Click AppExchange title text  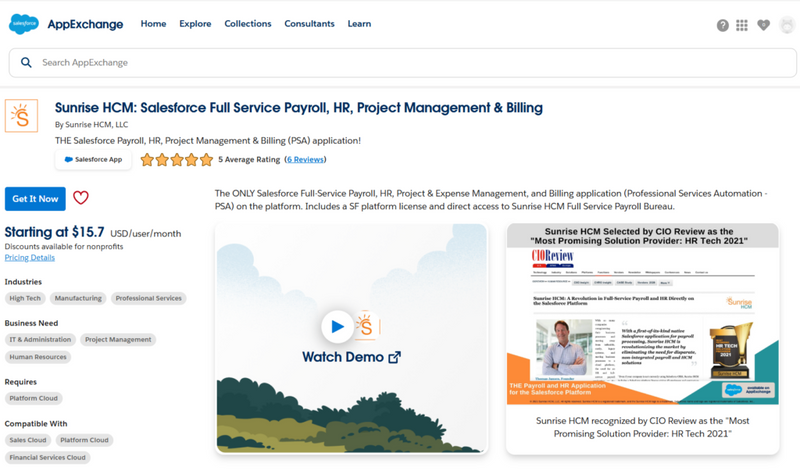tap(85, 24)
